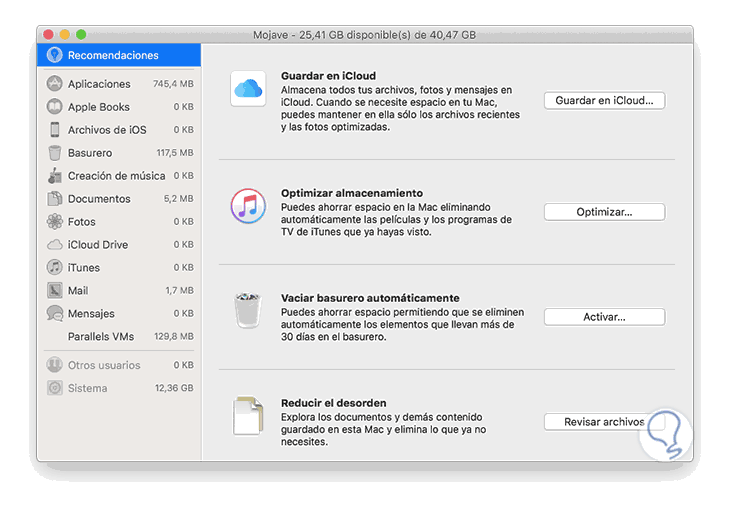The image size is (730, 510).
Task: Select the Otros usuarios icon
Action: [x=54, y=365]
